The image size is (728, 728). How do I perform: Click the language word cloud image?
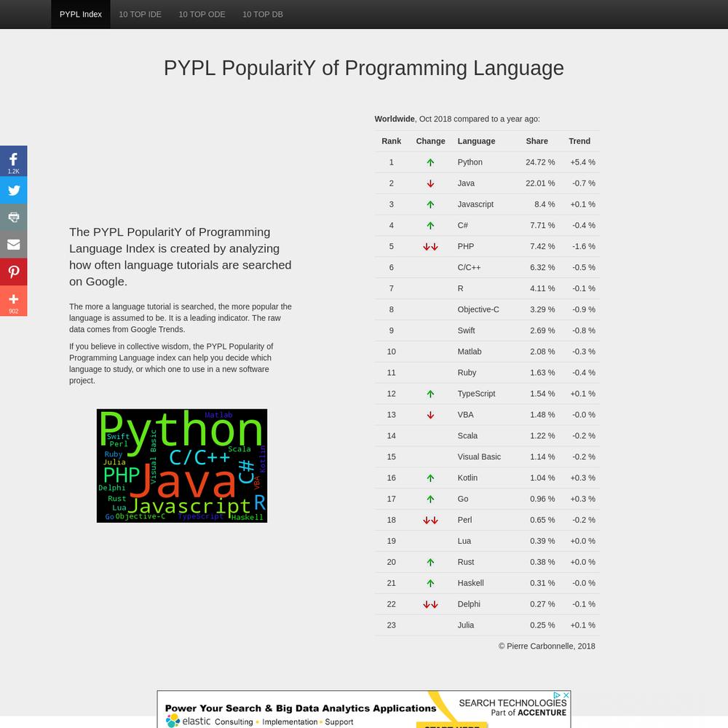[182, 466]
